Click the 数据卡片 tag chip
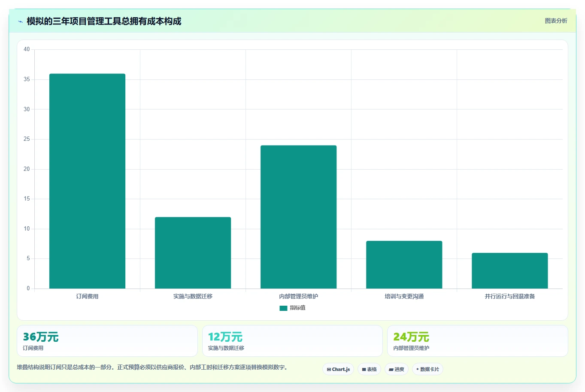The width and height of the screenshot is (585, 392). click(427, 369)
